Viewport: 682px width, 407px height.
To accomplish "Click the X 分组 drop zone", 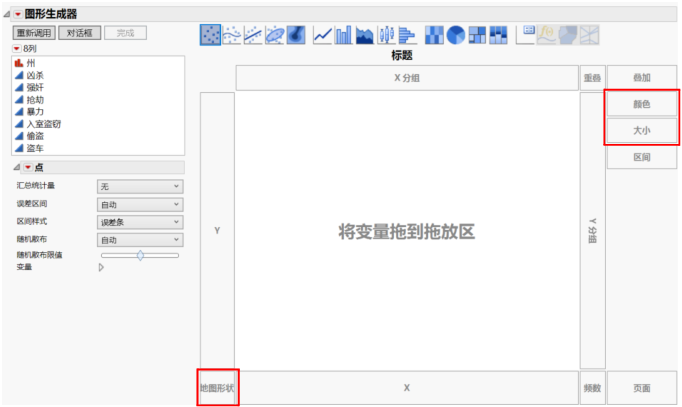I will [x=407, y=78].
